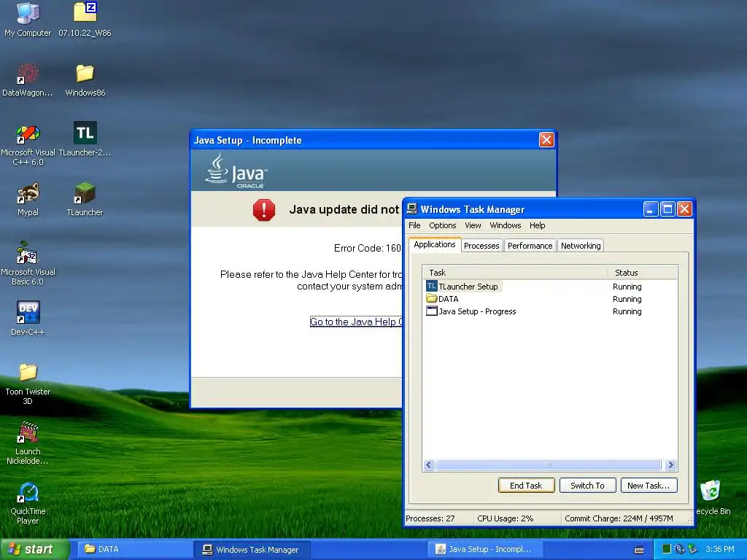747x560 pixels.
Task: Open the File menu in Task Manager
Action: [x=414, y=225]
